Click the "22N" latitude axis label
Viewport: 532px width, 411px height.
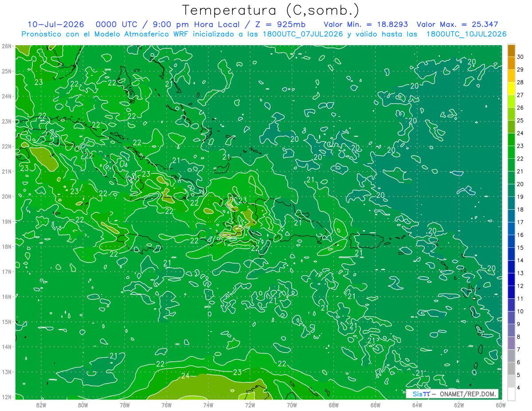click(x=7, y=146)
